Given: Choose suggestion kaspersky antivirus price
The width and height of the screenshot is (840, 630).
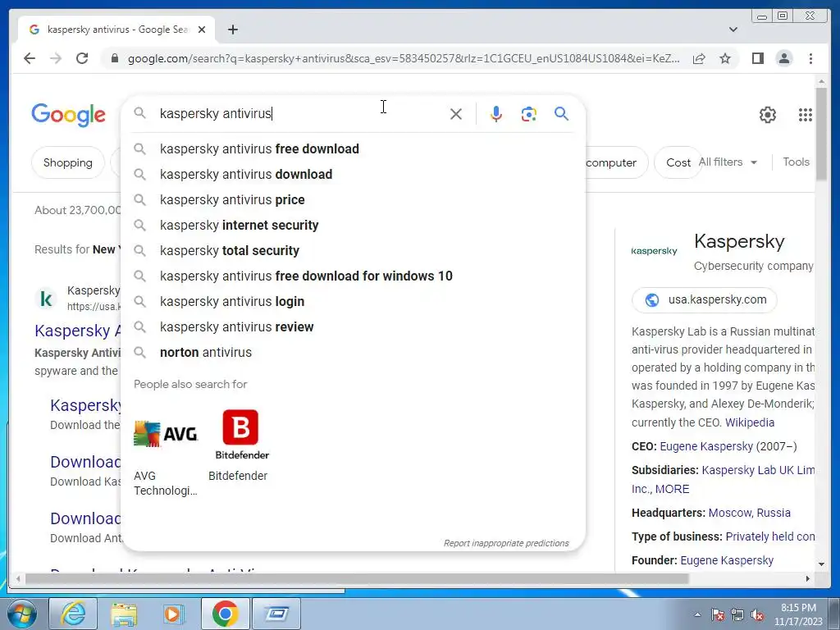Looking at the screenshot, I should (354, 200).
